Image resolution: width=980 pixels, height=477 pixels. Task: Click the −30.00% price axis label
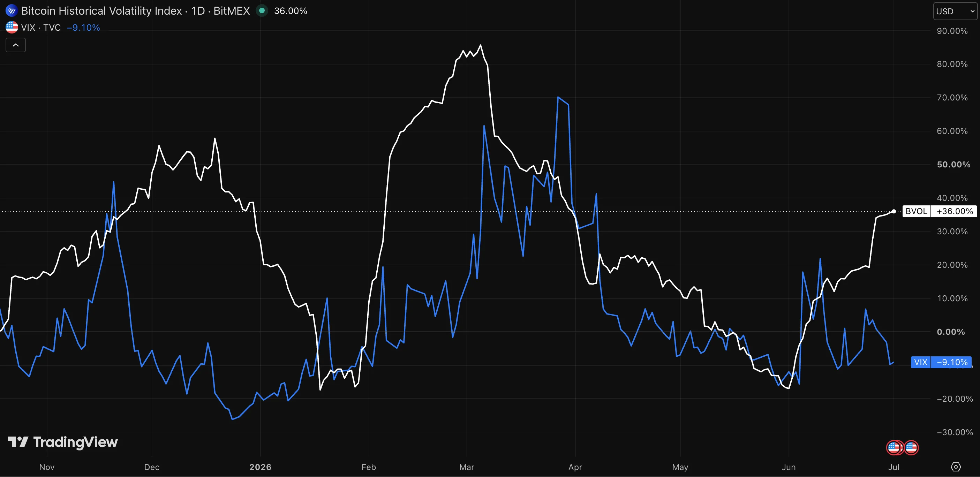click(955, 432)
